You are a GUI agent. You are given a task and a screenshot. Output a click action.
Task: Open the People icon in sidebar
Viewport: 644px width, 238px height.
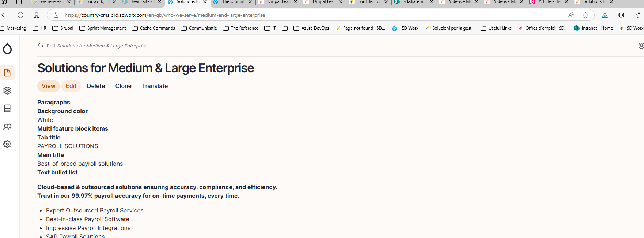click(x=7, y=127)
